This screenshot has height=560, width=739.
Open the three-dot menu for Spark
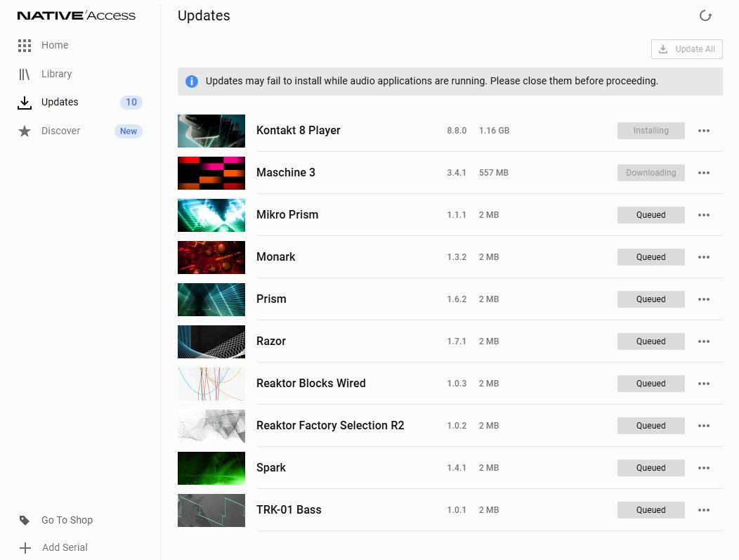704,468
